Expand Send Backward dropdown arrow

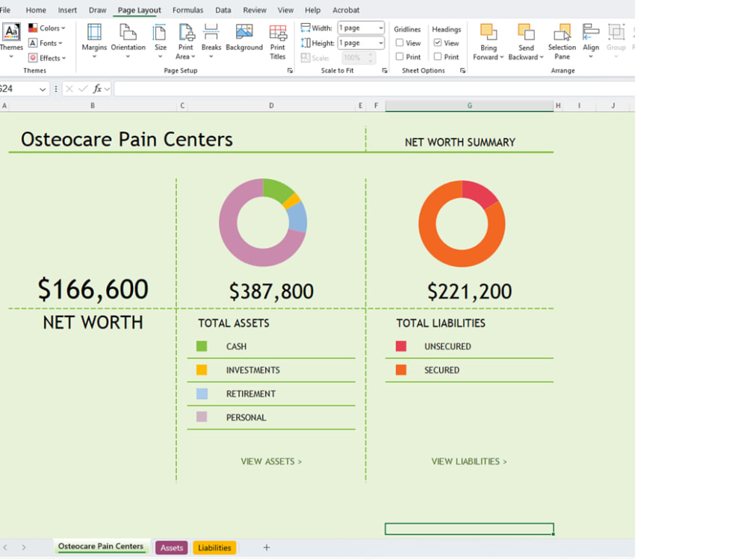(x=541, y=57)
